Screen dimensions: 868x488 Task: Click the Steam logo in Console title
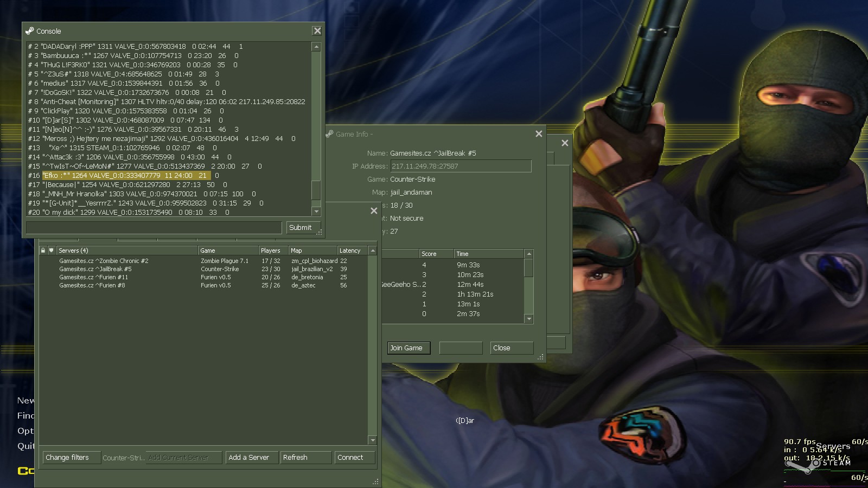(30, 31)
